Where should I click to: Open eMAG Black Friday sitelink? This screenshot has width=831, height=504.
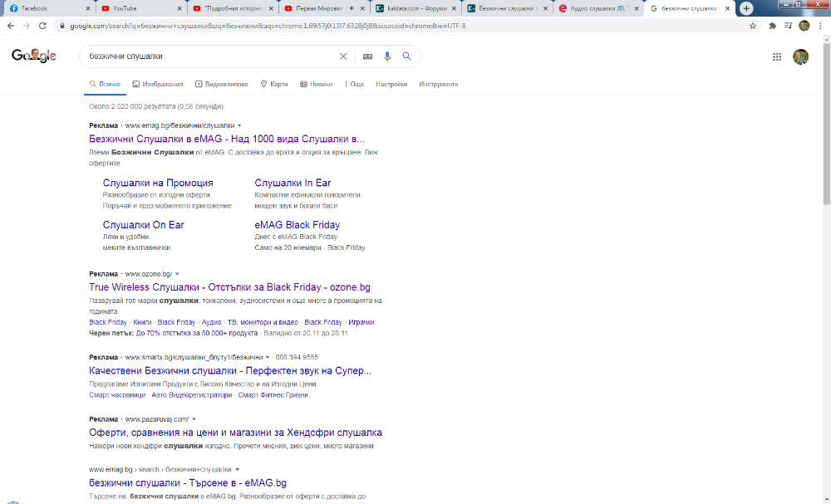tap(297, 224)
